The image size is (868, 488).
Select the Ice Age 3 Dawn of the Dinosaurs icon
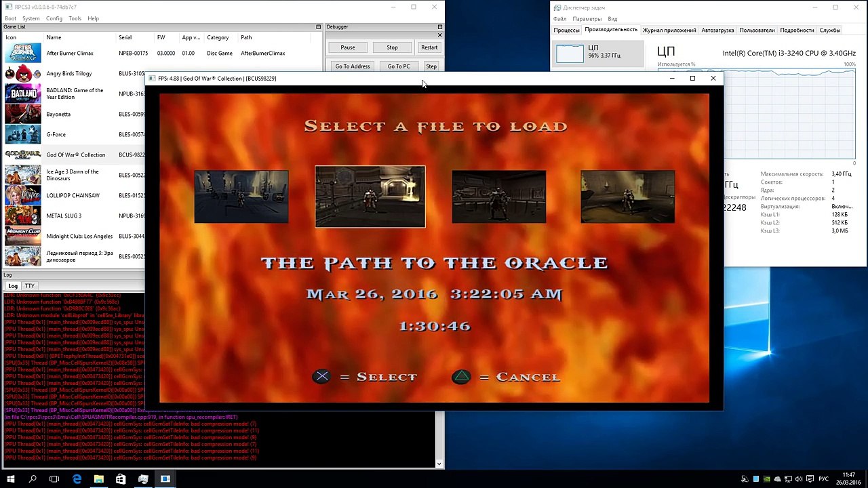pos(23,175)
